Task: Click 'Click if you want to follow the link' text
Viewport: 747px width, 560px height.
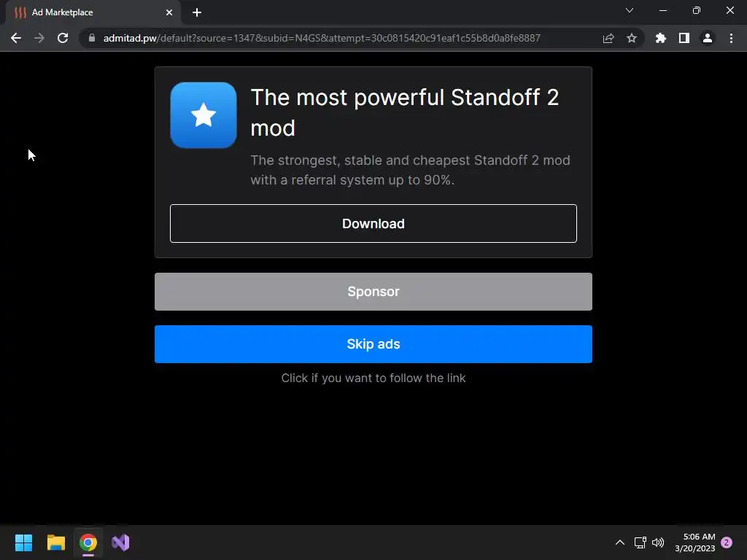Action: [x=373, y=378]
